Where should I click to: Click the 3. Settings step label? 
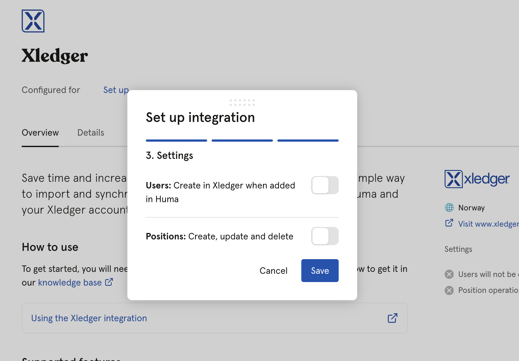pos(169,155)
